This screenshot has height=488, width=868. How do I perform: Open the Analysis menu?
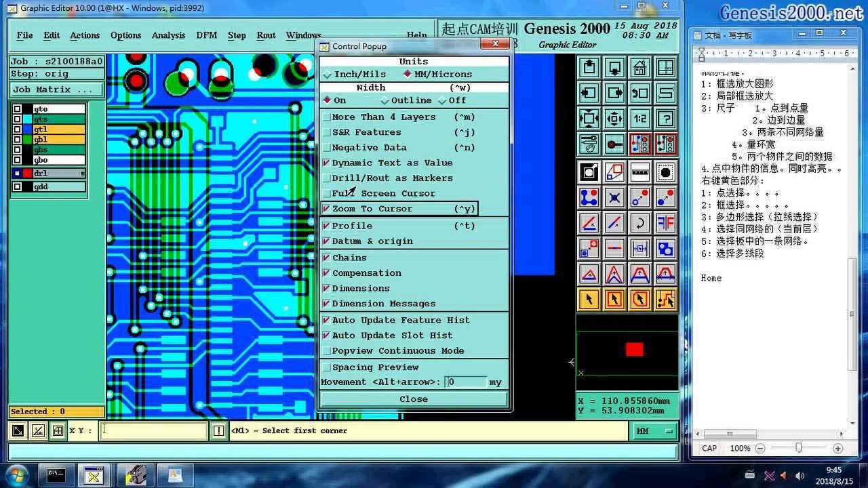168,35
